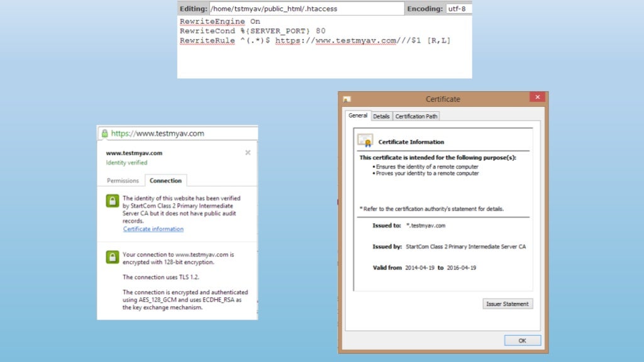This screenshot has height=362, width=644.
Task: Click 'Ensures the identity of a remote computer'
Action: point(427,167)
